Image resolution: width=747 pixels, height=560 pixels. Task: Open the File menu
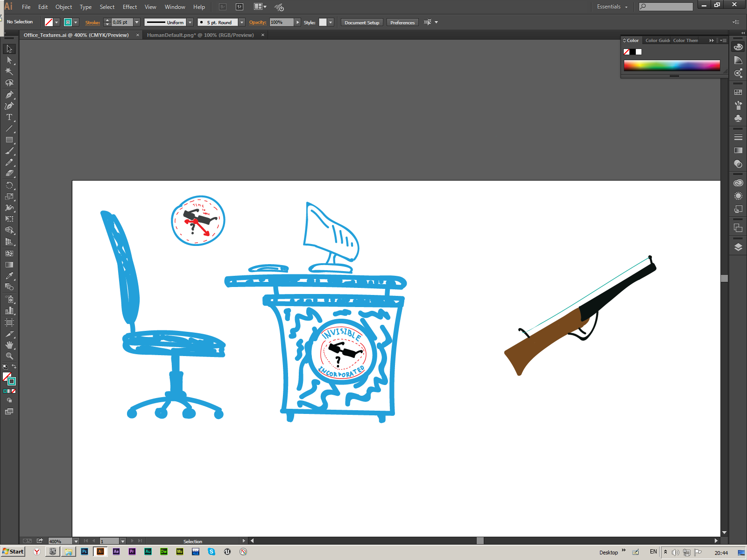point(26,7)
